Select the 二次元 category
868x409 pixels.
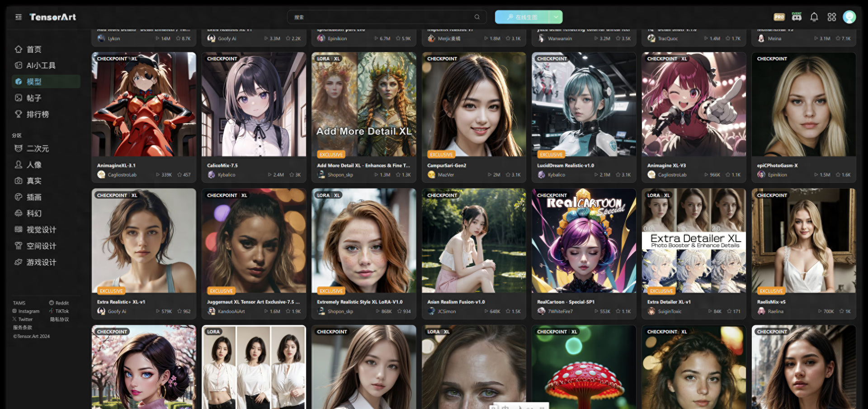[46, 148]
